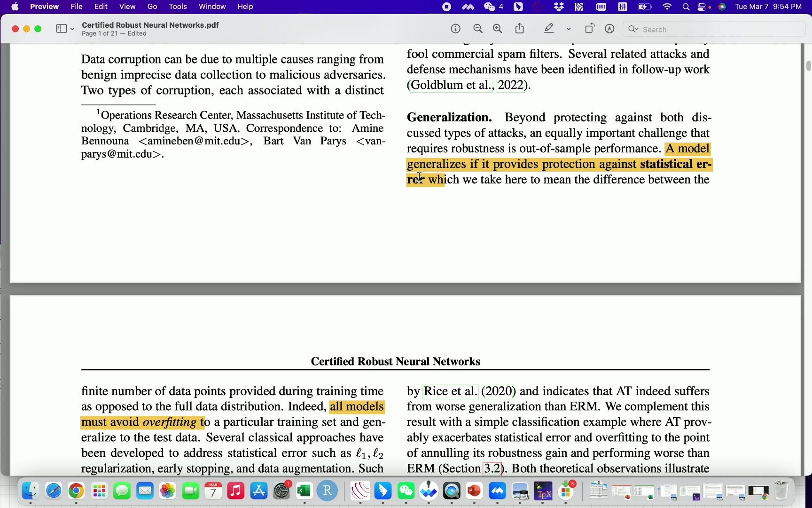
Task: Open the Help menu
Action: (x=245, y=7)
